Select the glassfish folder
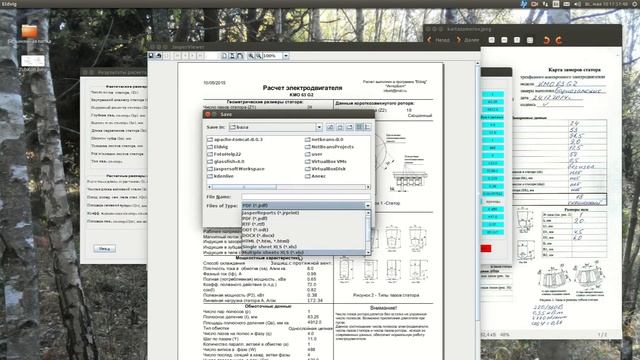This screenshot has height=360, width=640. pyautogui.click(x=226, y=162)
